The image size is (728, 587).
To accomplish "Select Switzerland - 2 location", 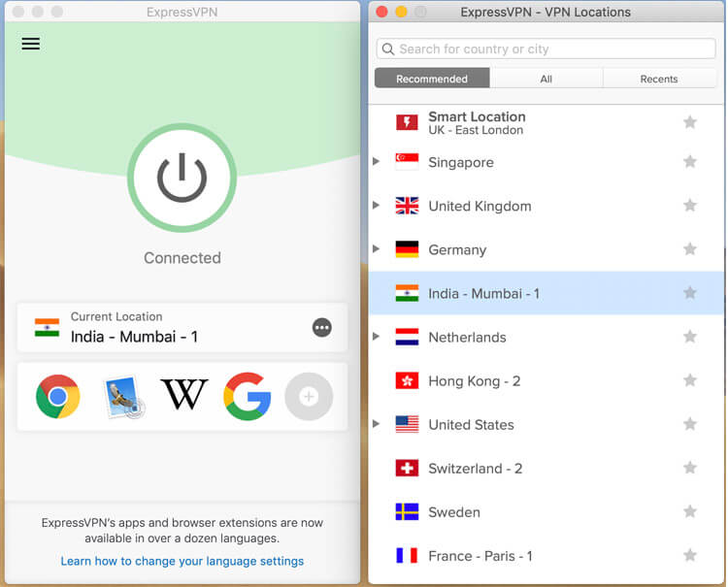I will pos(546,469).
